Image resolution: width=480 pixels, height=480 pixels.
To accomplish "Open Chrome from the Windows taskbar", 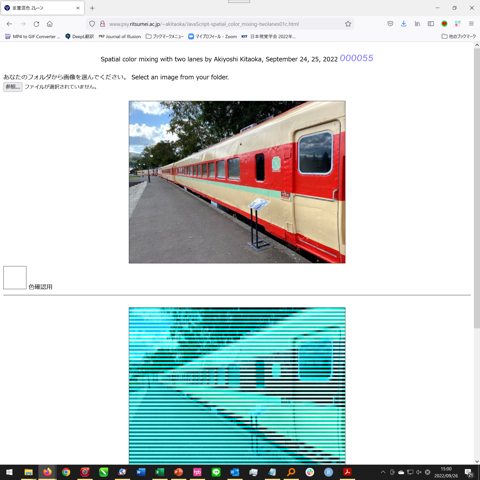I will click(66, 472).
